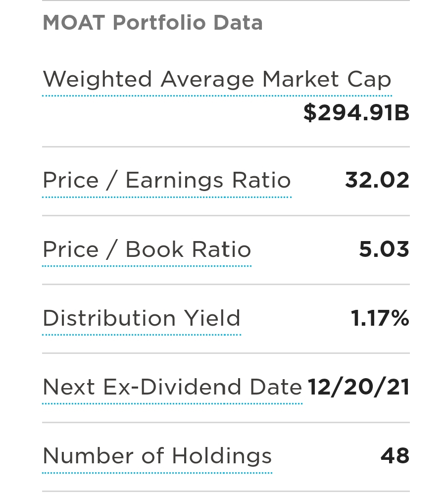Viewport: 448px width, 494px height.
Task: Open the Weighted Average Market Cap definition
Action: 217,79
